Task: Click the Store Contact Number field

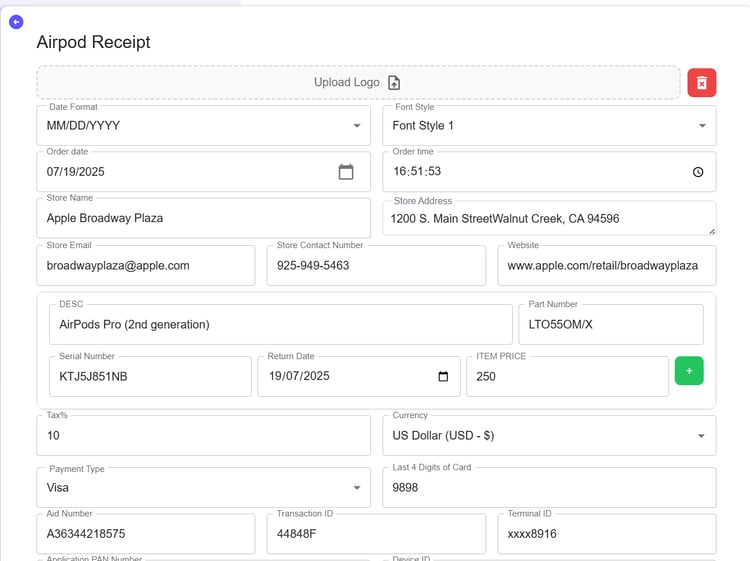Action: coord(376,265)
